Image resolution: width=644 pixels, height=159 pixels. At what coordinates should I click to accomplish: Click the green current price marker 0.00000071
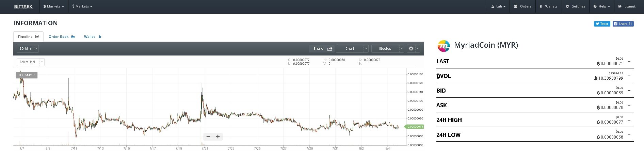(414, 127)
